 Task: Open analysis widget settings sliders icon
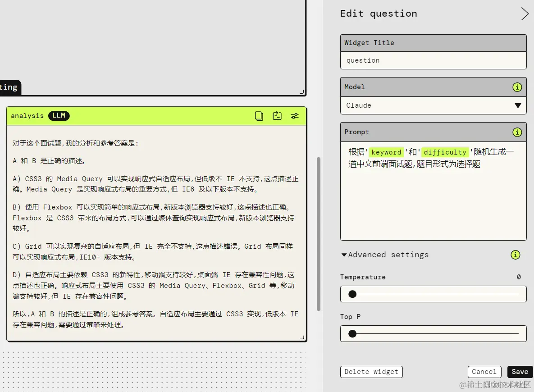coord(295,116)
